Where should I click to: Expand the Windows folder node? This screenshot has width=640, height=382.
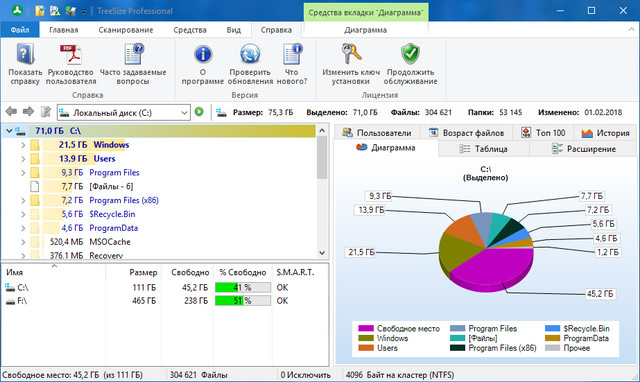(x=23, y=145)
